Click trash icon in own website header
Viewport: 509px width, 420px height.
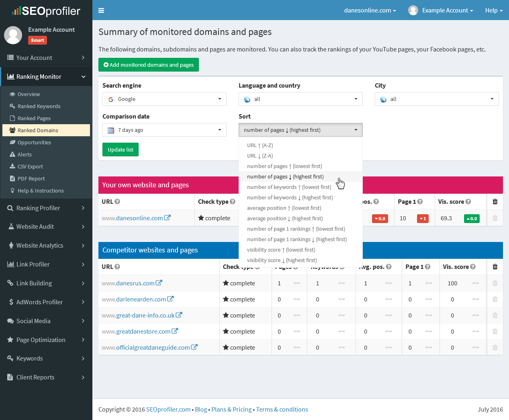[x=495, y=202]
